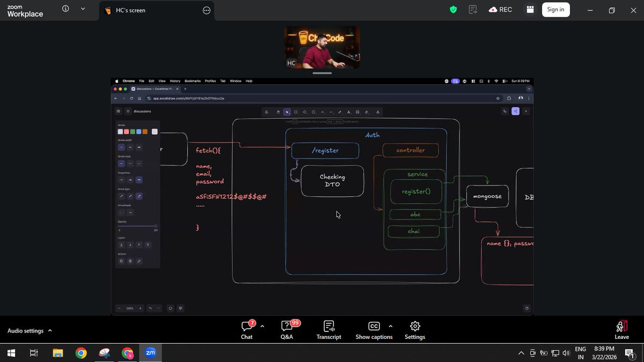Reset zoom via 100% label
The image size is (644, 362).
[x=130, y=308]
